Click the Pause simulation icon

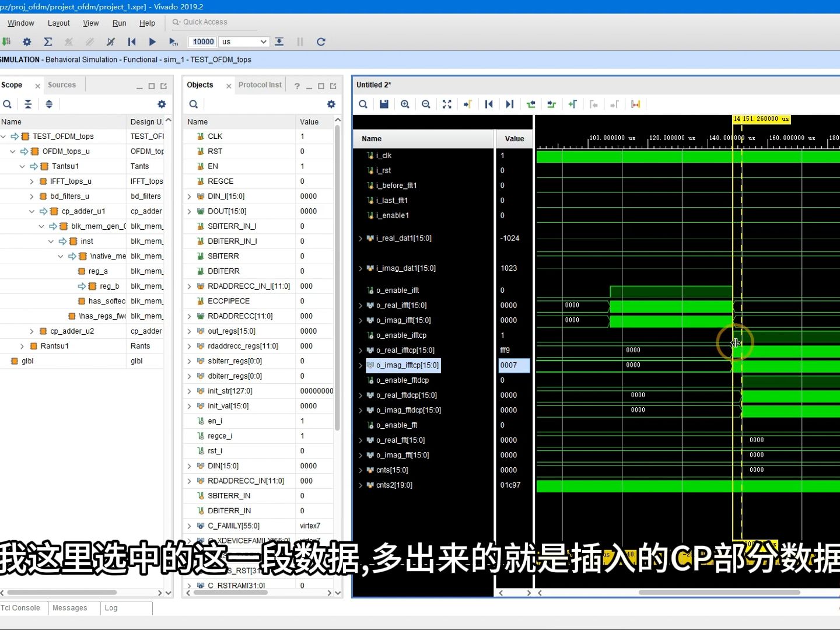pos(300,41)
